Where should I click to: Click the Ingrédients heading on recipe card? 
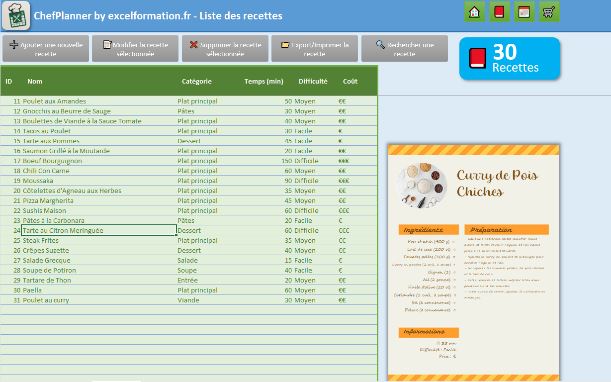(x=429, y=230)
